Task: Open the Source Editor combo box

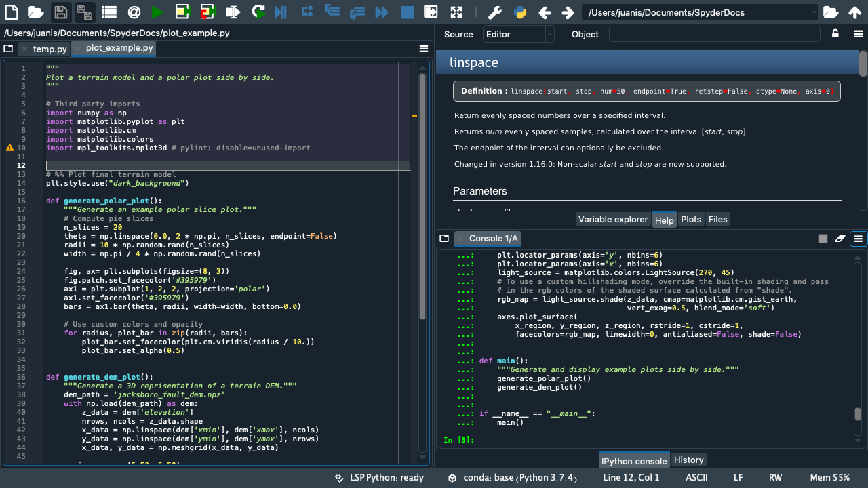Action: tap(519, 34)
